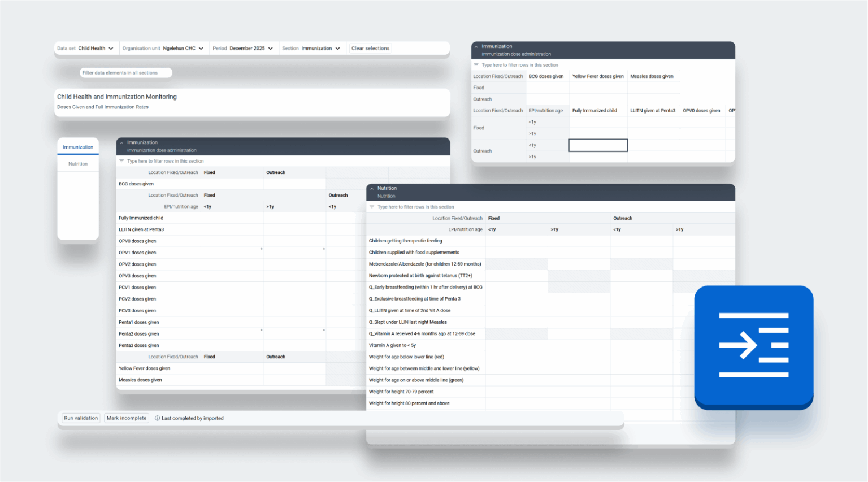This screenshot has height=482, width=868.
Task: Click the filter icon in the Nutrition section
Action: (x=372, y=207)
